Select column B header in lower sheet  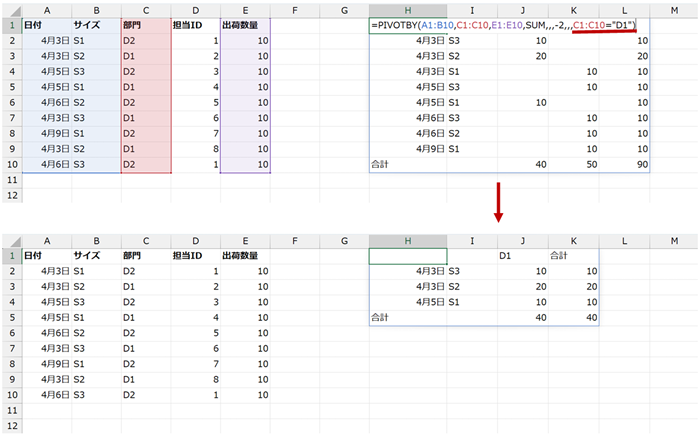point(96,241)
